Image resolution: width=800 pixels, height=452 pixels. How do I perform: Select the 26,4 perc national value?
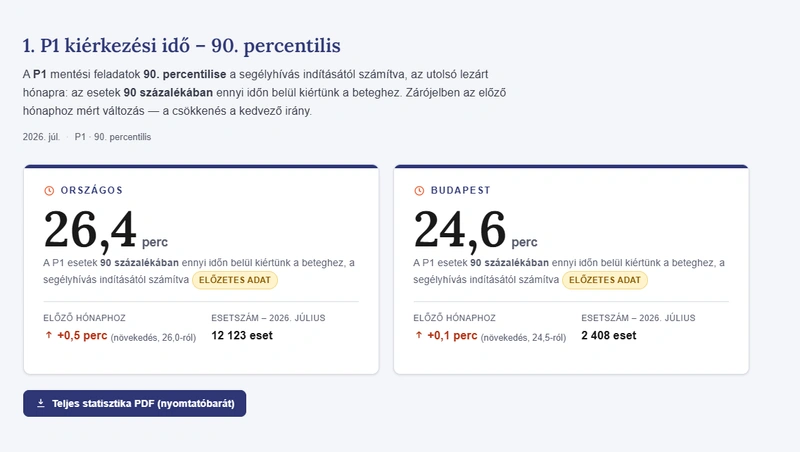pos(106,230)
